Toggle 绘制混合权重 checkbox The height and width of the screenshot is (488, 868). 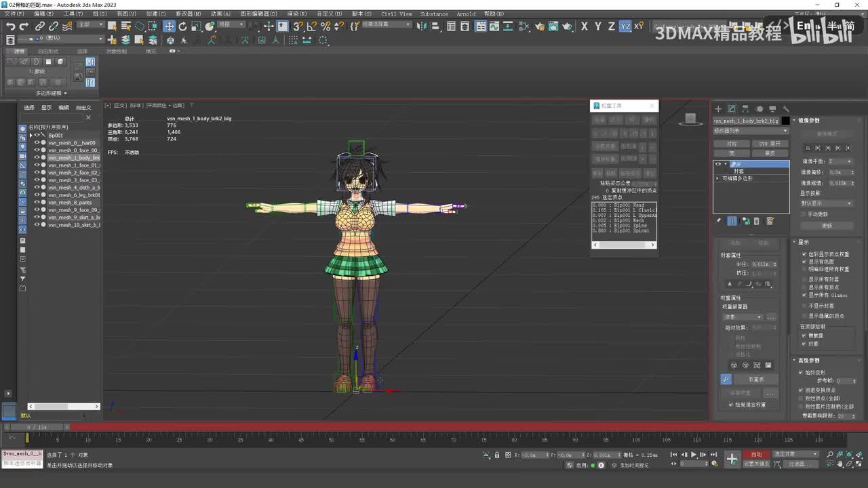point(730,405)
